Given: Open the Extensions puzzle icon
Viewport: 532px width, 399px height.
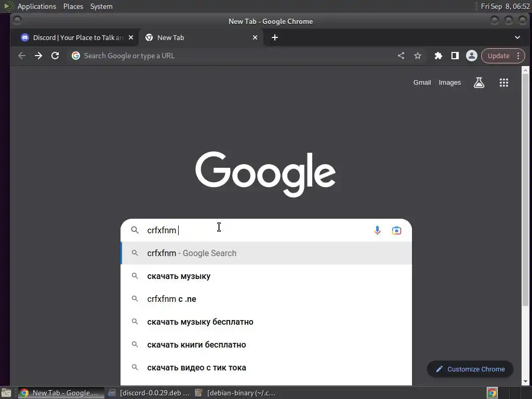Looking at the screenshot, I should 438,56.
